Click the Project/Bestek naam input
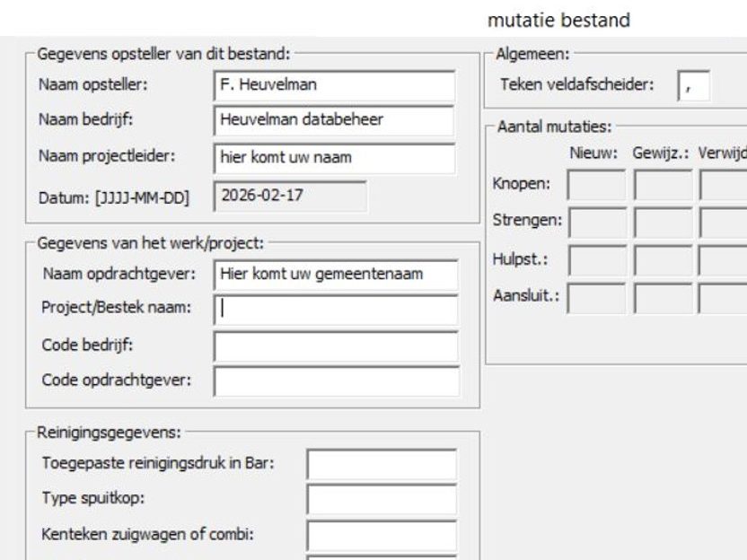747x560 pixels. point(335,310)
